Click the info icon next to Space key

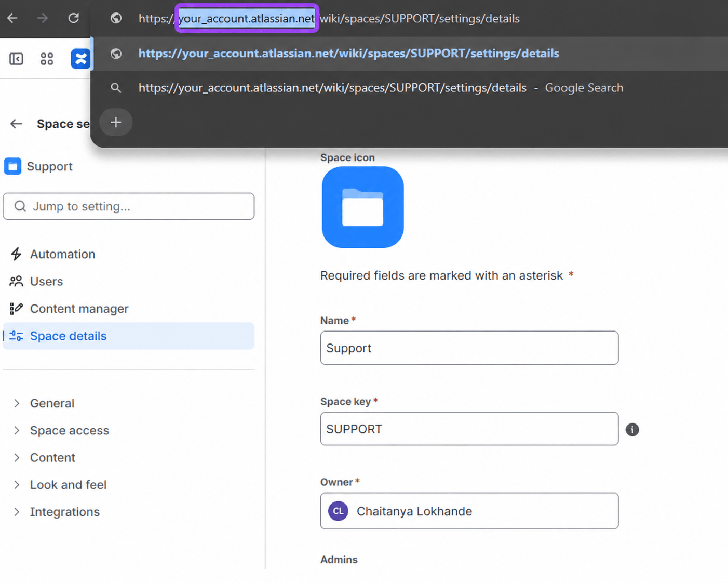tap(632, 430)
